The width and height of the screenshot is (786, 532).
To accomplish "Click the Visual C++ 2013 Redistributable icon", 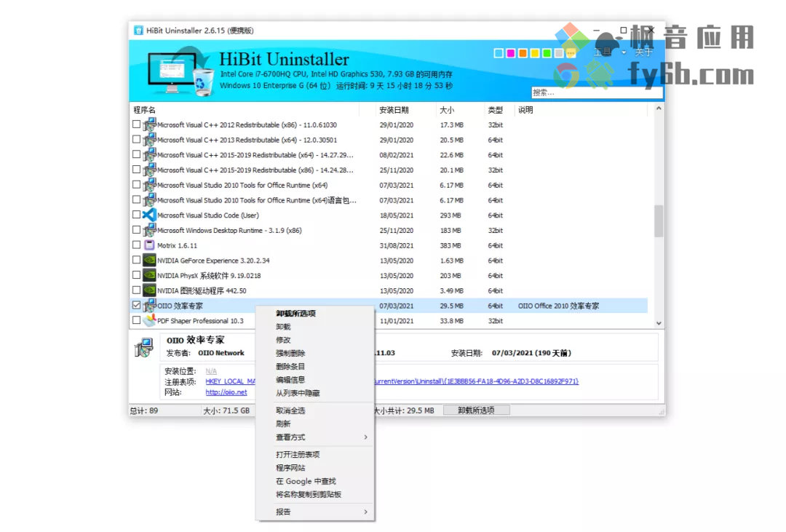I will click(149, 140).
